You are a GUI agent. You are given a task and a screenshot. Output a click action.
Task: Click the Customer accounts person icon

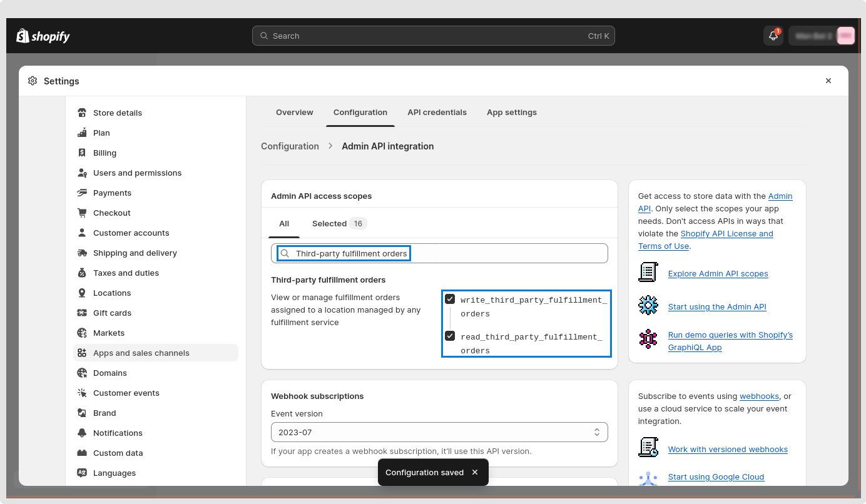pos(82,233)
